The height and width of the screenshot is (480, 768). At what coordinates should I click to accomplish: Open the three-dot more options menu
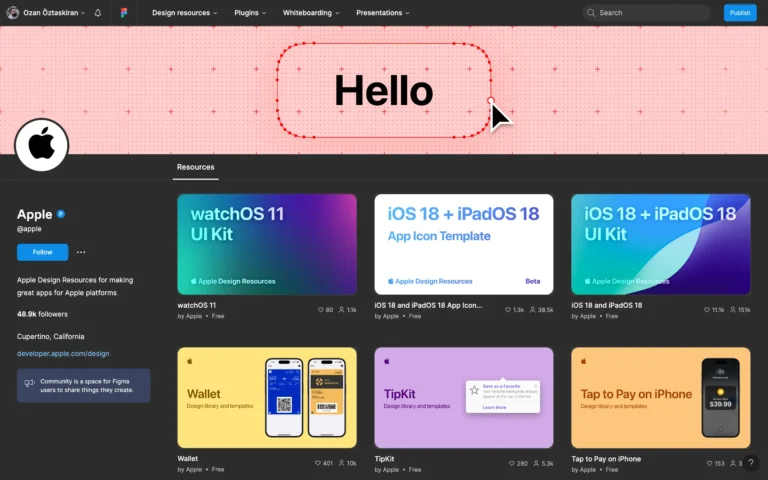[x=81, y=252]
